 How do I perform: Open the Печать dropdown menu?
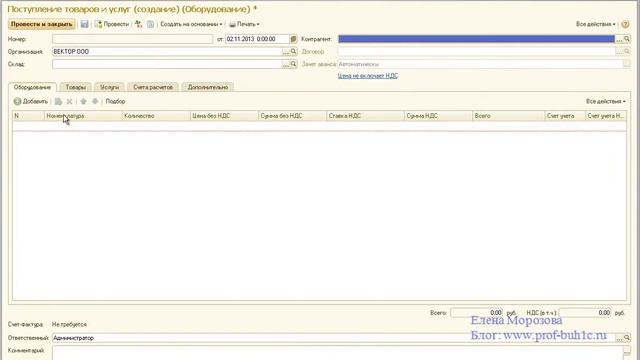click(x=244, y=24)
